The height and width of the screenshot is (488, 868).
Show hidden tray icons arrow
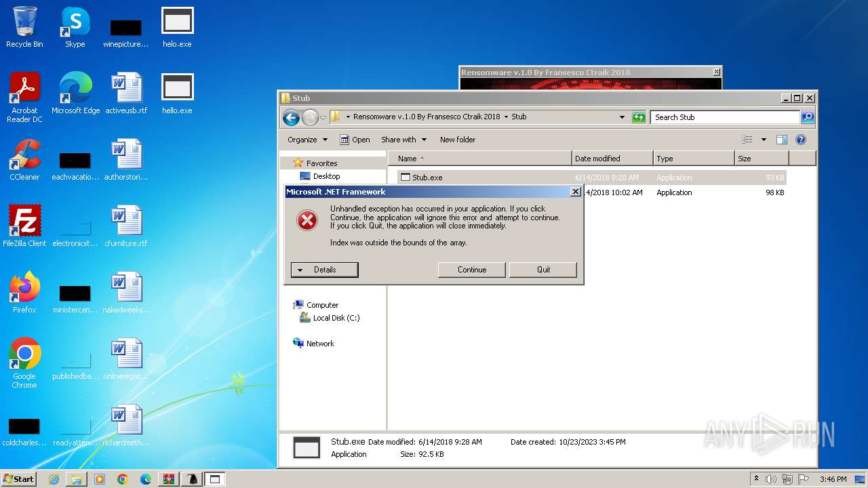pos(756,479)
